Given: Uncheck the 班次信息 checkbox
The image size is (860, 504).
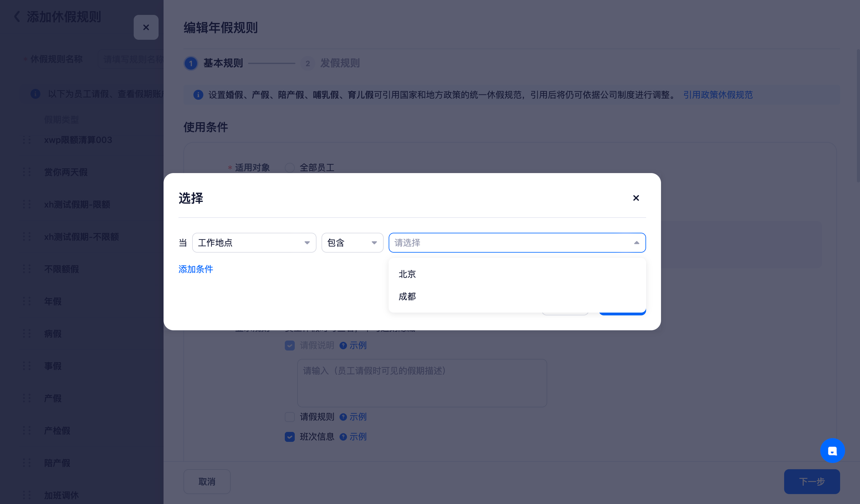Looking at the screenshot, I should pyautogui.click(x=290, y=437).
